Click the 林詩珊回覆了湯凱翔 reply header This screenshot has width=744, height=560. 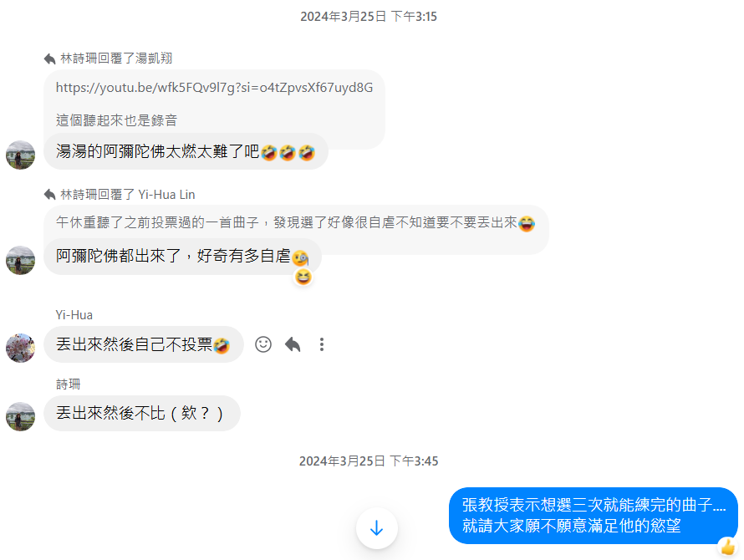click(116, 59)
